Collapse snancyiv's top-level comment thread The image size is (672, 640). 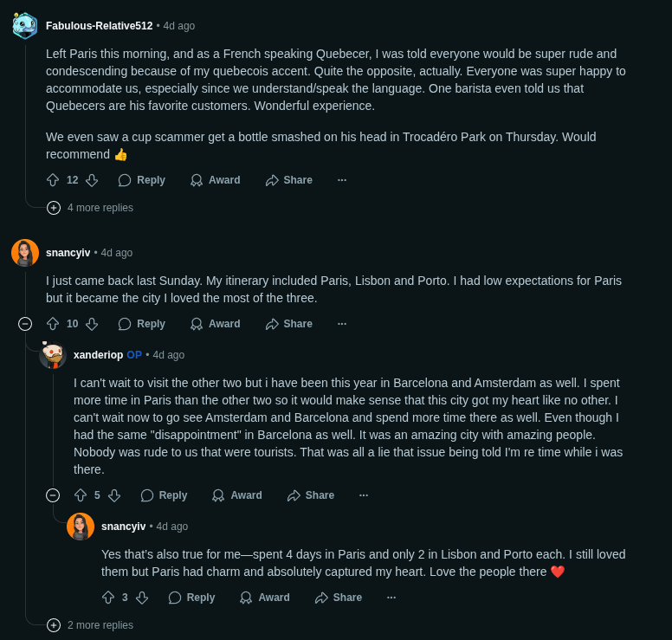click(25, 324)
